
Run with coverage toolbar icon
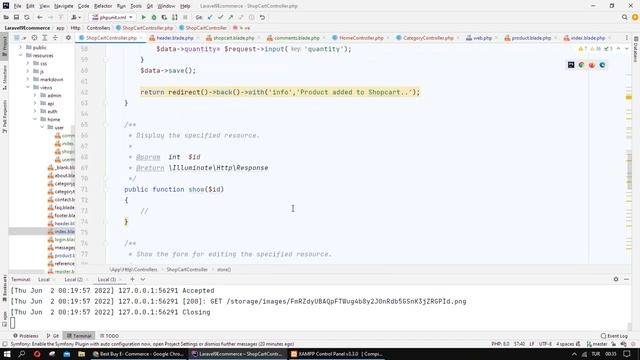click(x=164, y=18)
